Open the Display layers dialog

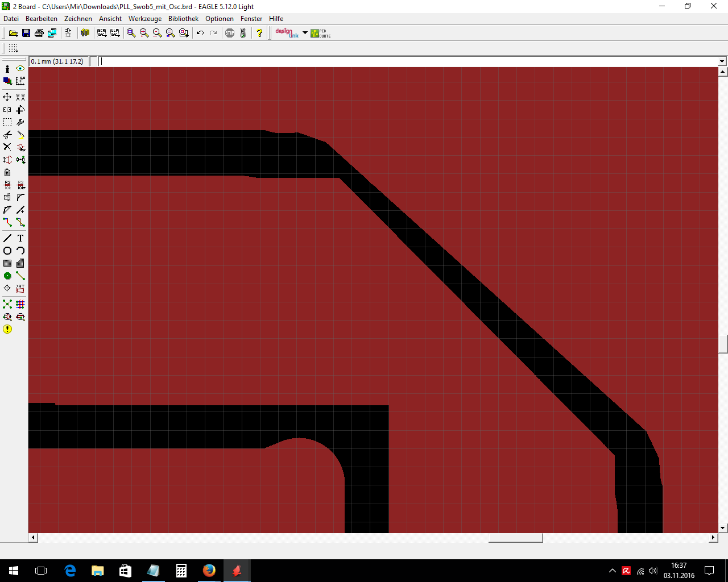coord(7,81)
